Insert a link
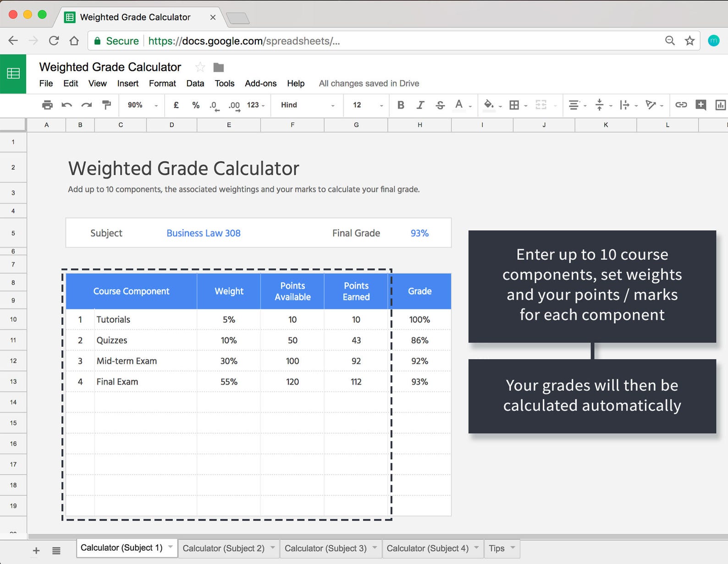 pos(681,105)
